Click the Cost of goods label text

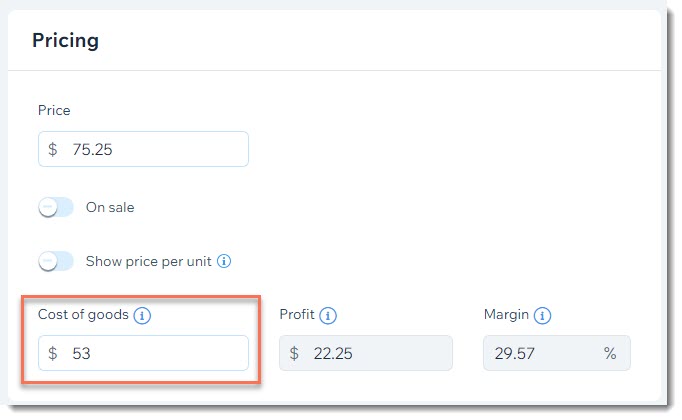pos(83,315)
